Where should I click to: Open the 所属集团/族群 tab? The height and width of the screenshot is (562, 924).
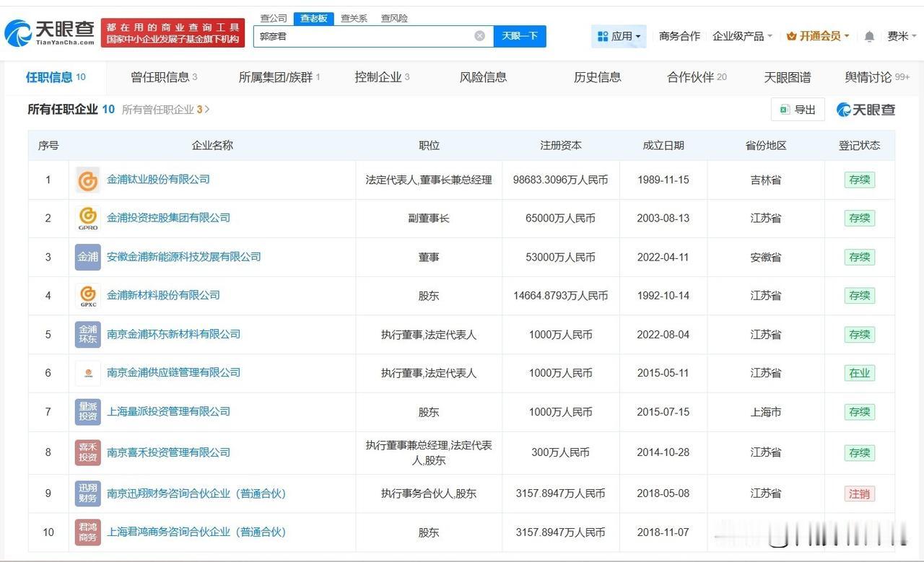[x=279, y=77]
